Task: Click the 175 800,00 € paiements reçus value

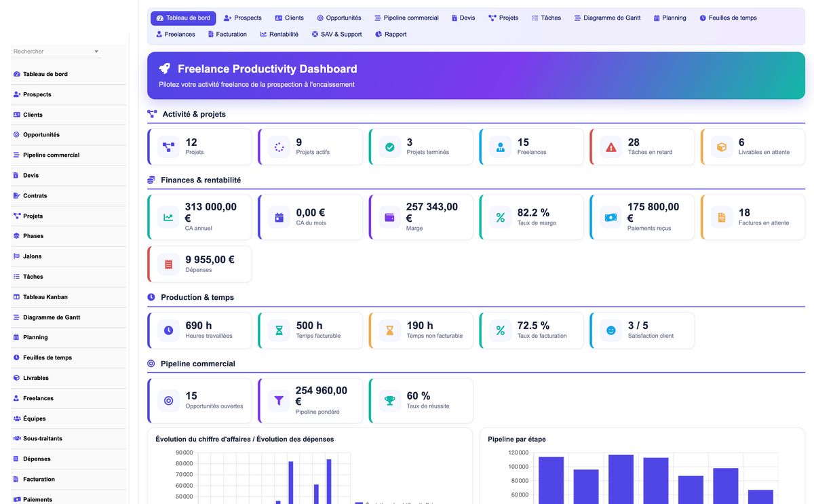Action: (x=653, y=212)
